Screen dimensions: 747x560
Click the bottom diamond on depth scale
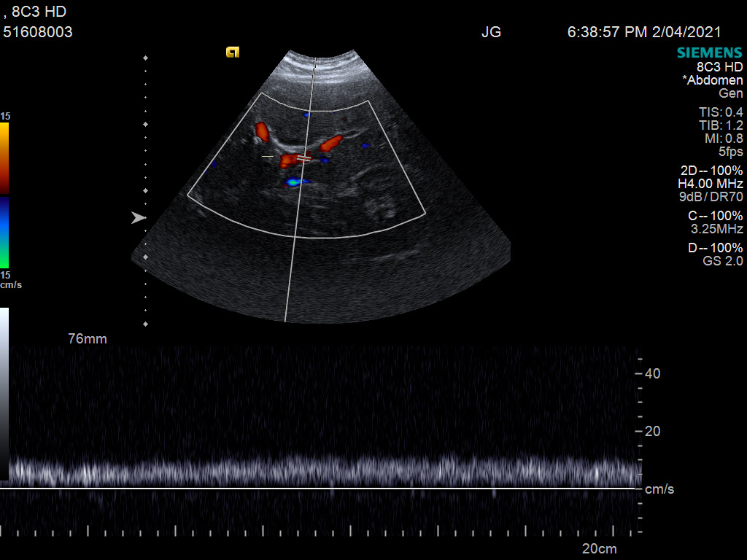[145, 323]
